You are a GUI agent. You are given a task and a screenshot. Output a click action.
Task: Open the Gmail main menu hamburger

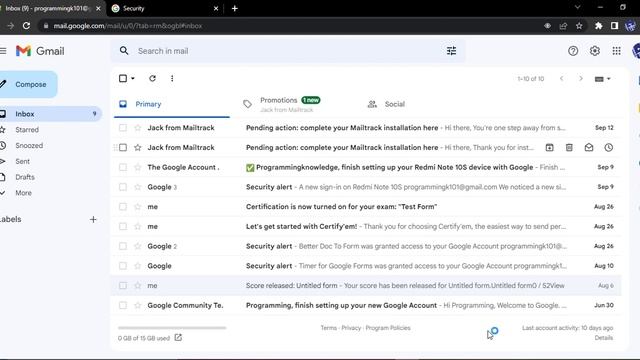pyautogui.click(x=3, y=51)
